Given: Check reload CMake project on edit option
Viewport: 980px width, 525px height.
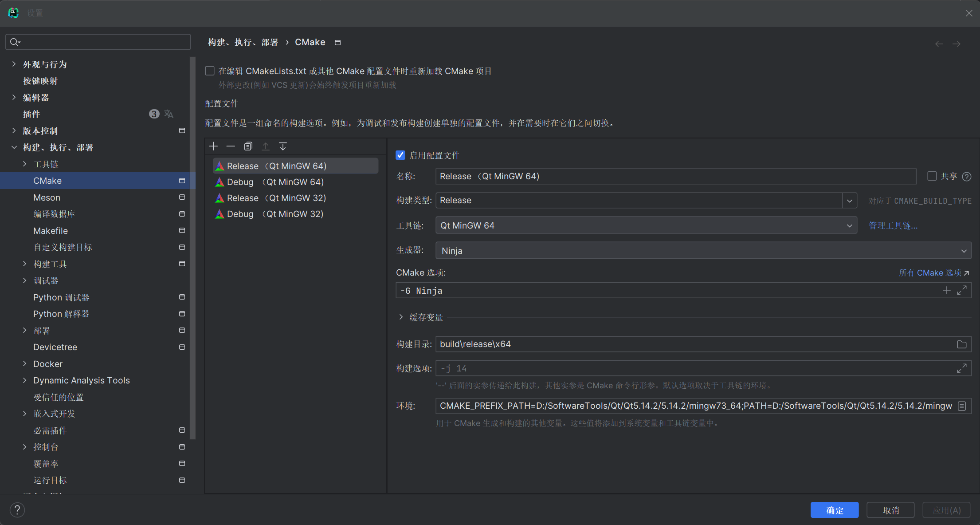Looking at the screenshot, I should coord(210,71).
